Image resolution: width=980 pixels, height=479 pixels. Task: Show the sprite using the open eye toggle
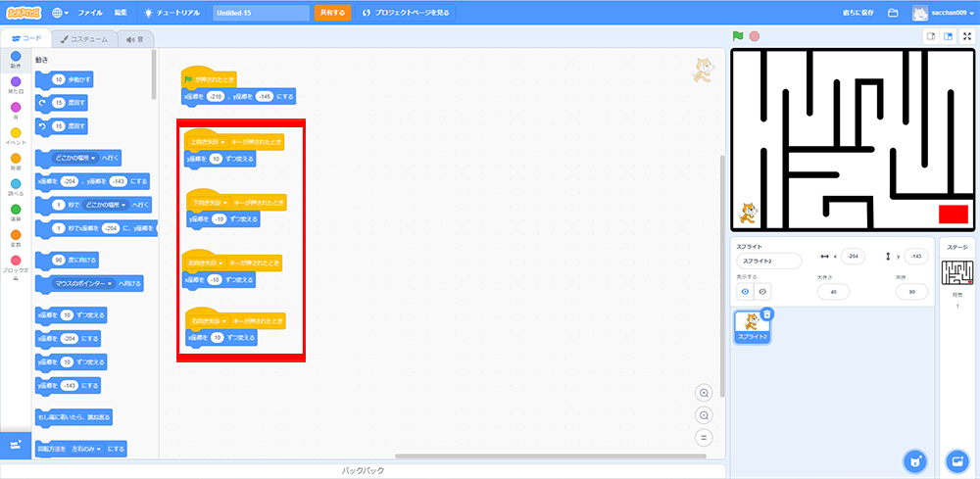[x=744, y=291]
